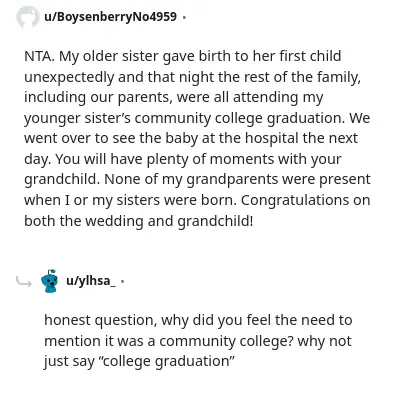Click "honest question," in the reply

100,320
